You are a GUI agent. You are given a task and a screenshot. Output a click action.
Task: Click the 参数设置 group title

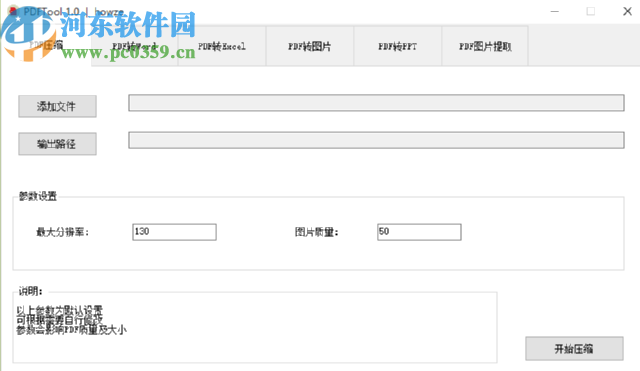pyautogui.click(x=38, y=196)
